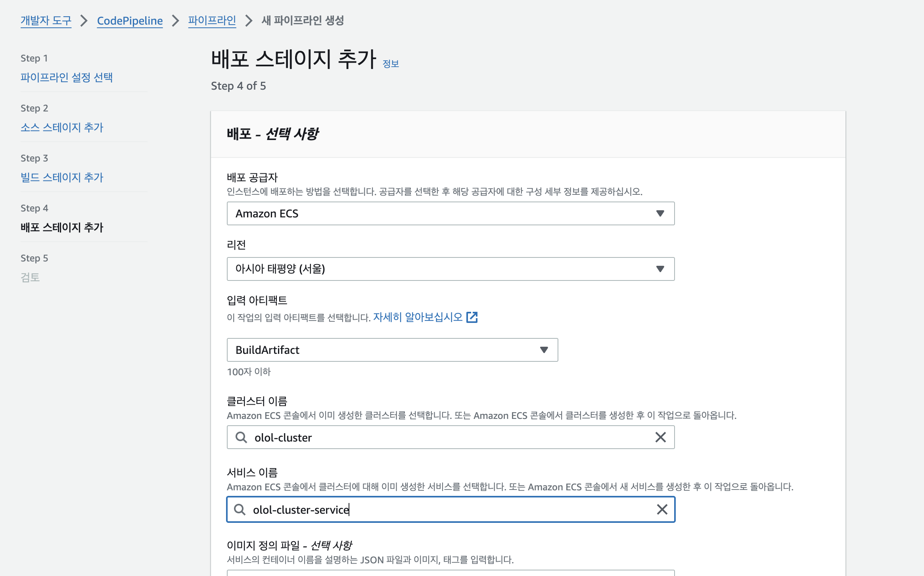Clear the service name field with X

coord(662,509)
